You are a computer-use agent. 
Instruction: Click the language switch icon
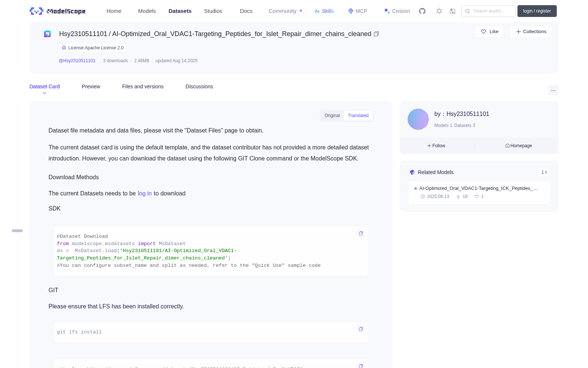[453, 11]
